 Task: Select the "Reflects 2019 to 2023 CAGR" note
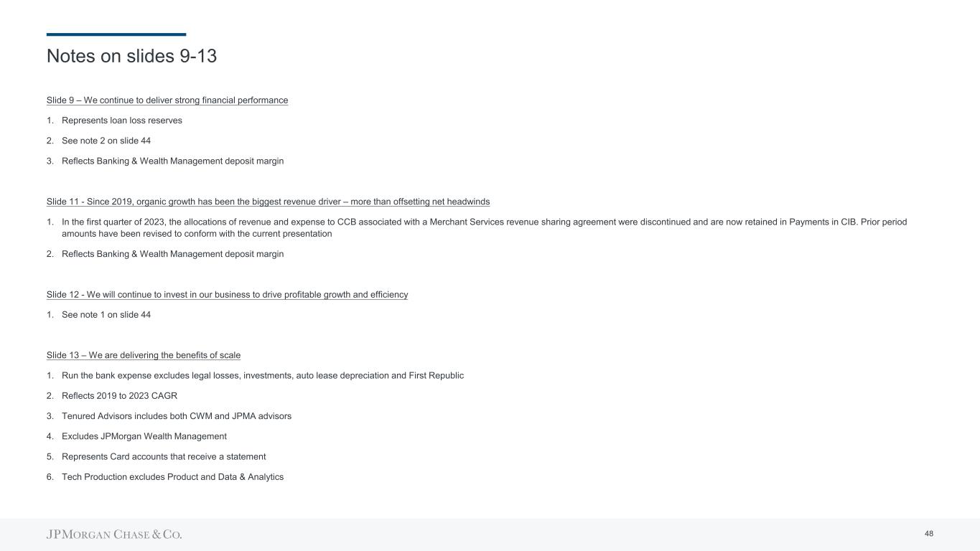[x=119, y=396]
